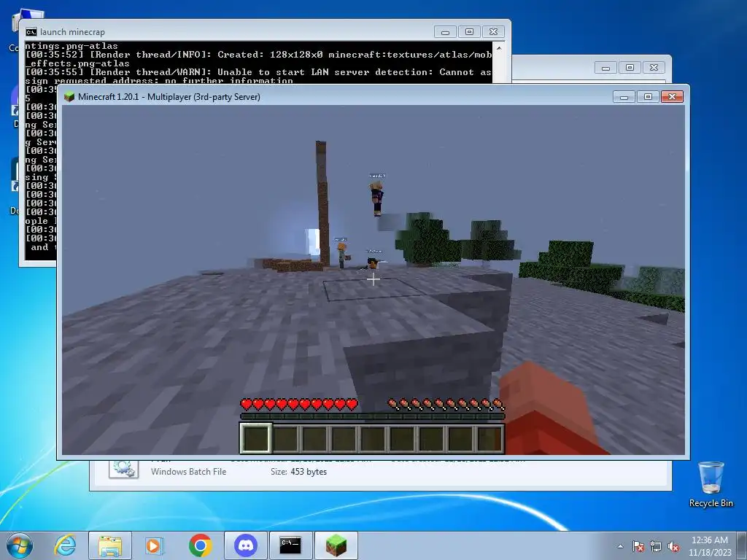Click the tall dirt pillar in Minecraft
747x560 pixels.
click(x=322, y=203)
